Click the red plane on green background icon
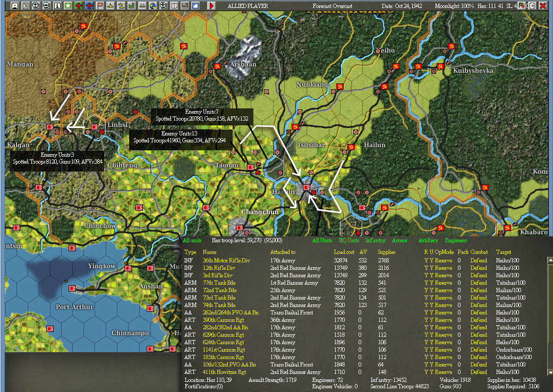 pos(78,6)
